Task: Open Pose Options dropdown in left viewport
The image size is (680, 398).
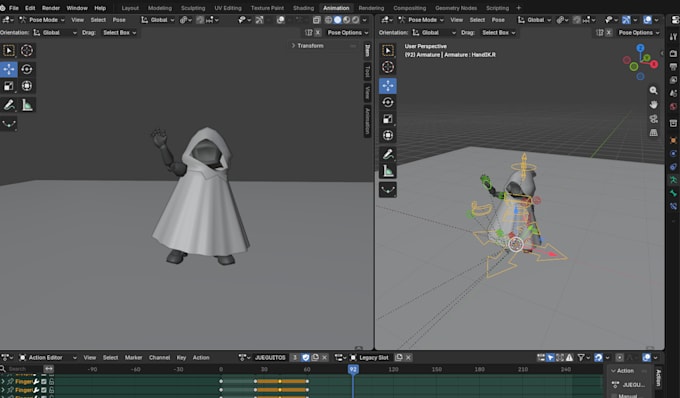Action: point(347,33)
